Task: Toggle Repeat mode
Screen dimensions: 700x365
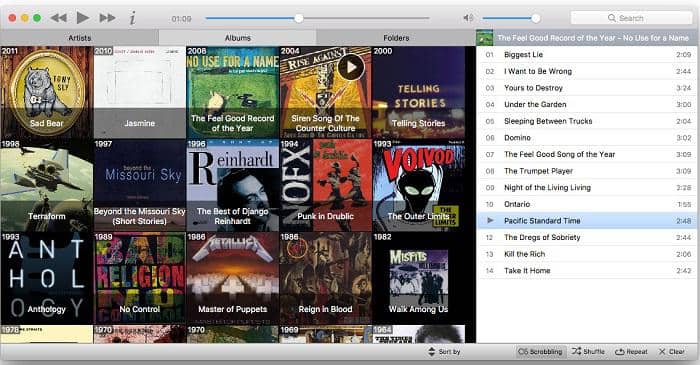Action: pyautogui.click(x=631, y=352)
